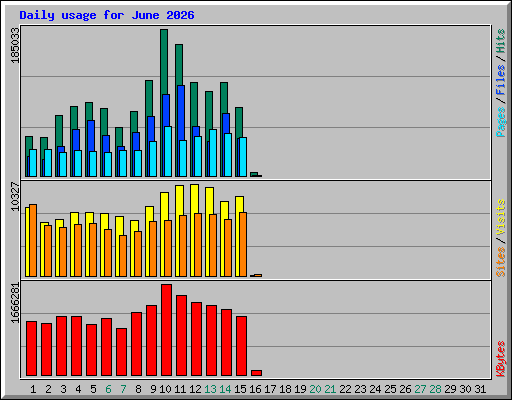This screenshot has width=512, height=400.
Task: Click the green day 27 axis label
Action: [420, 389]
